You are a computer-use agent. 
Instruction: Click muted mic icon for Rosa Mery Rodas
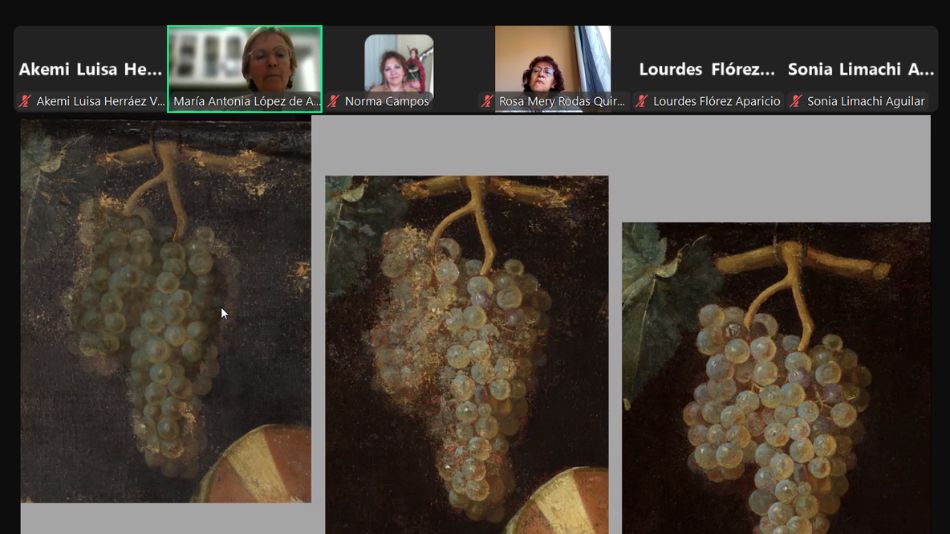[x=488, y=101]
